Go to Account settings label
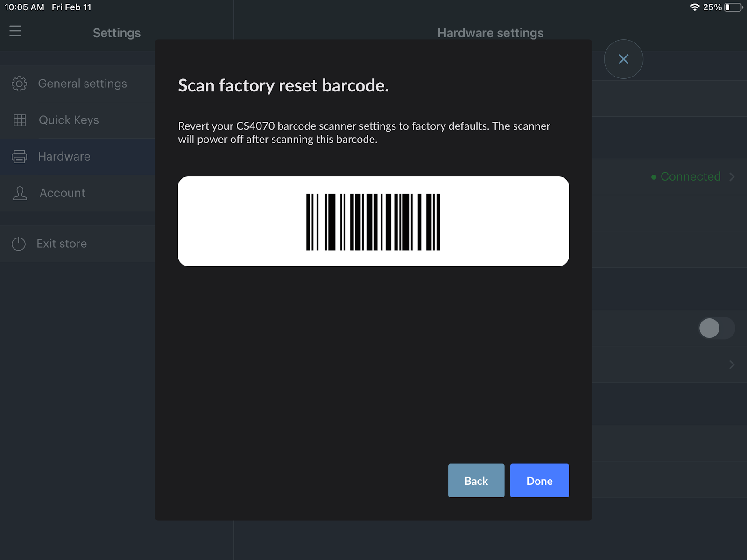This screenshot has height=560, width=747. (63, 193)
